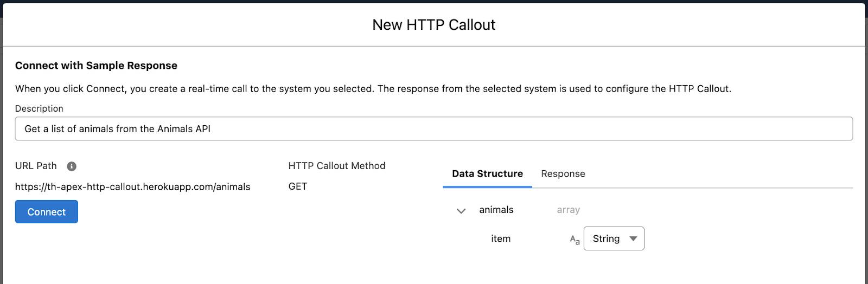Viewport: 868px width, 284px height.
Task: Click the Description field label
Action: (39, 108)
